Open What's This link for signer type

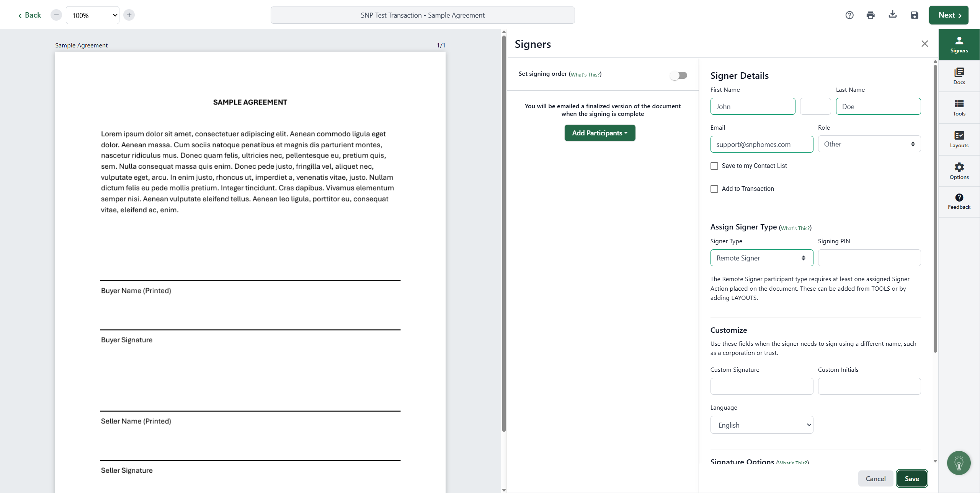[795, 228]
